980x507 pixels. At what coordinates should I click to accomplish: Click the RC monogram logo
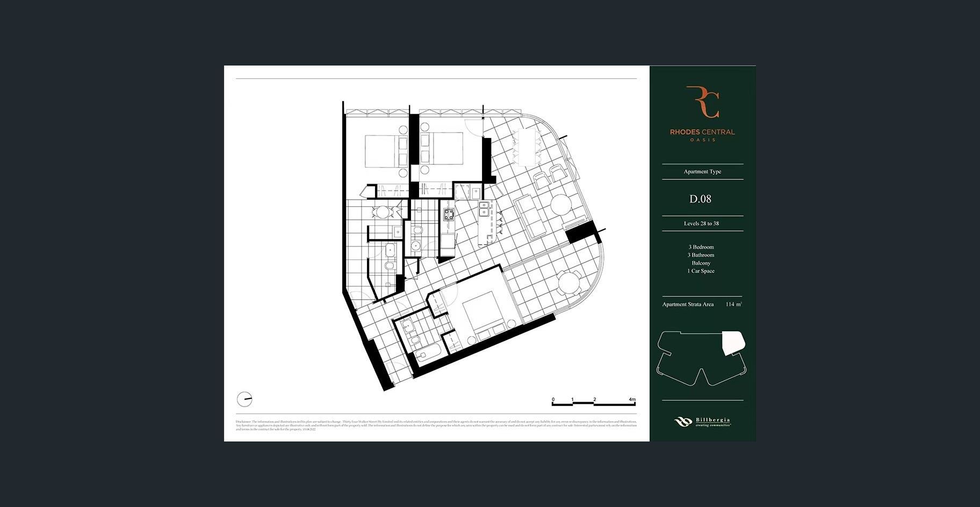point(702,102)
